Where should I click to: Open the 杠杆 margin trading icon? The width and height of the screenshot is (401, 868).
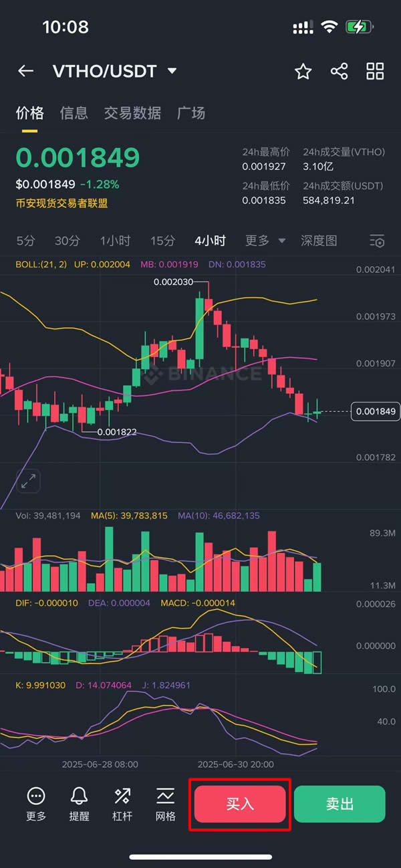[x=122, y=803]
